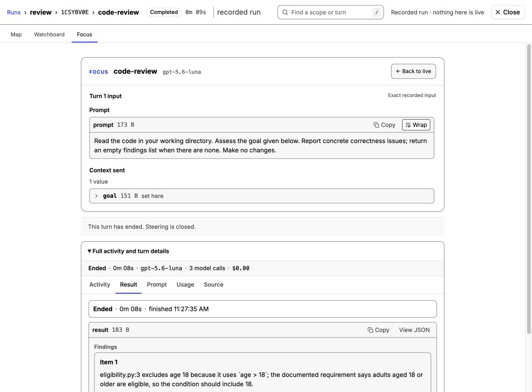This screenshot has height=392, width=532.
Task: Click the copy icon in result header
Action: 370,330
